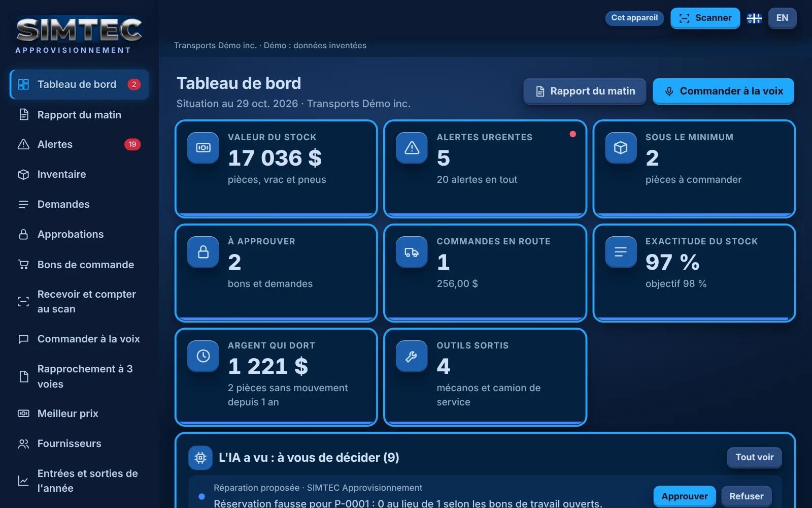Click the Argent qui dort clock icon
The width and height of the screenshot is (812, 508).
[x=203, y=356]
